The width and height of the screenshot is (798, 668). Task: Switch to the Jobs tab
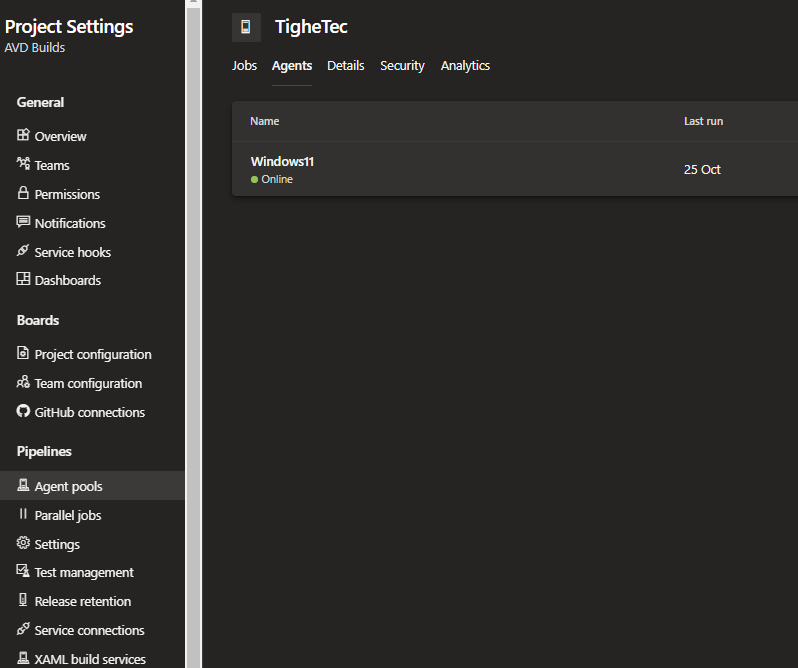point(244,66)
